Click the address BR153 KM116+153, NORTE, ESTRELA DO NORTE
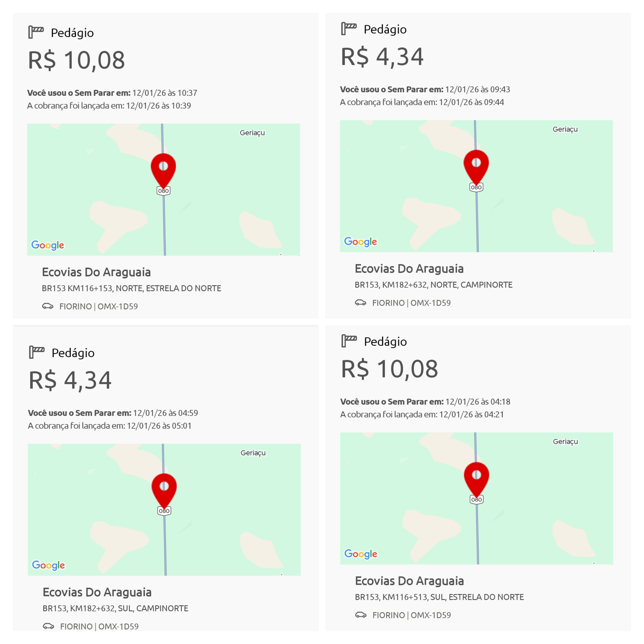The image size is (644, 644). point(131,288)
